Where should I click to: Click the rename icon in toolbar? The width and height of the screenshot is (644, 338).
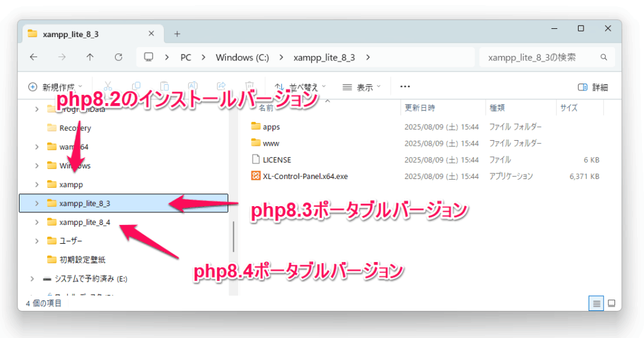(192, 86)
